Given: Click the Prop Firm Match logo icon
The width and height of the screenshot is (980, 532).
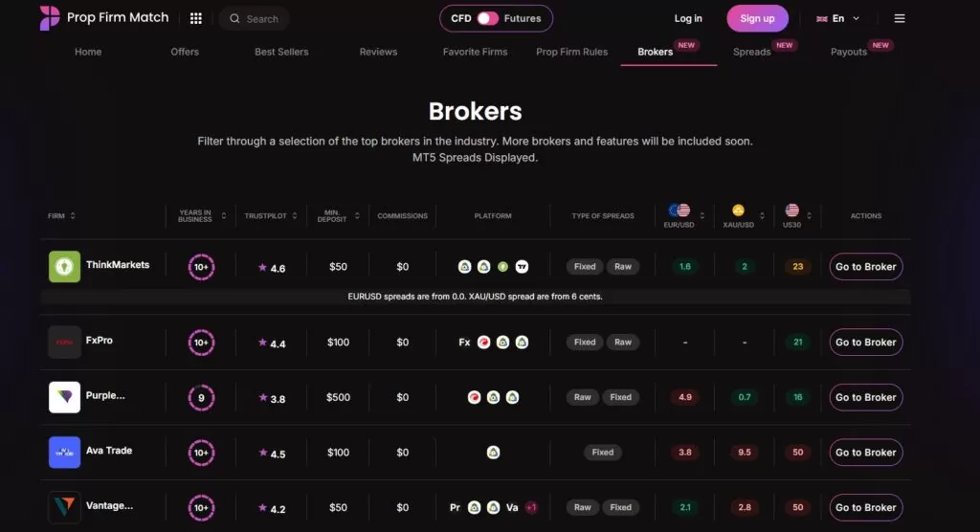Looking at the screenshot, I should (50, 18).
